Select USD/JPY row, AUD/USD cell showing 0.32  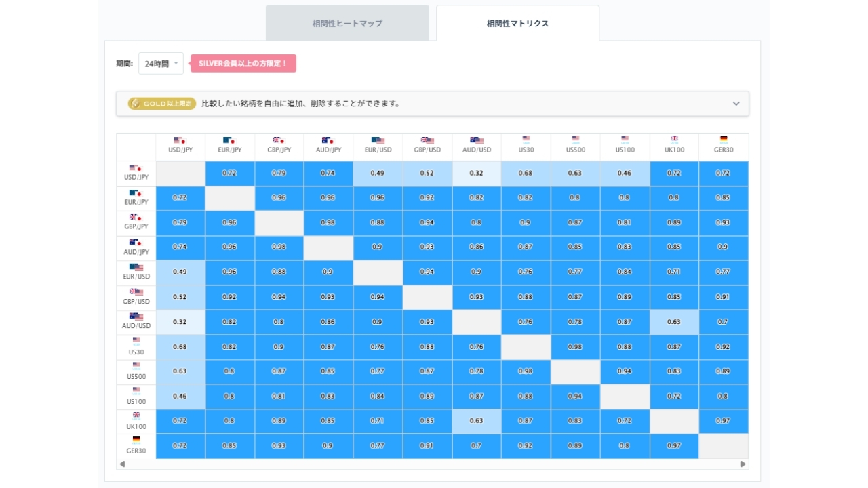coord(477,174)
